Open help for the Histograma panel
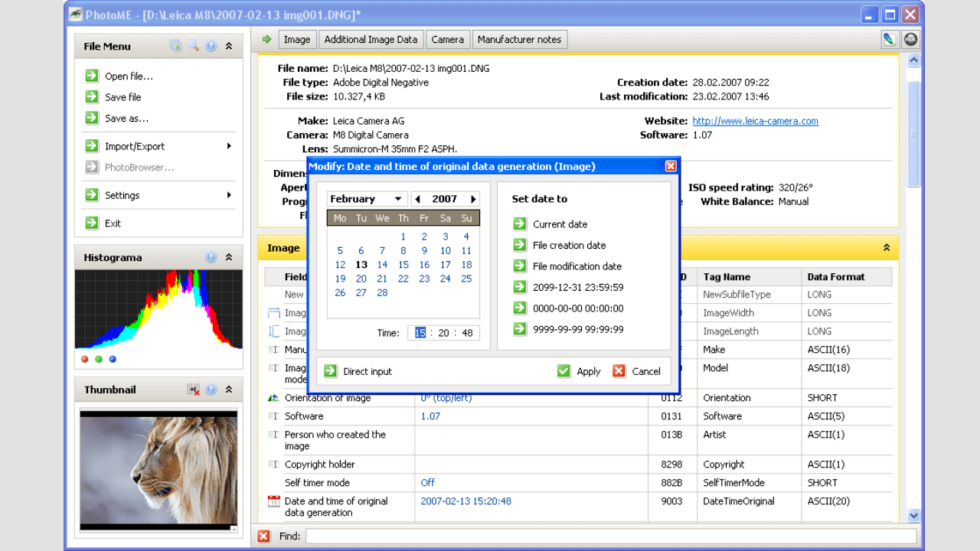Screen dimensions: 980x551 click(211, 257)
